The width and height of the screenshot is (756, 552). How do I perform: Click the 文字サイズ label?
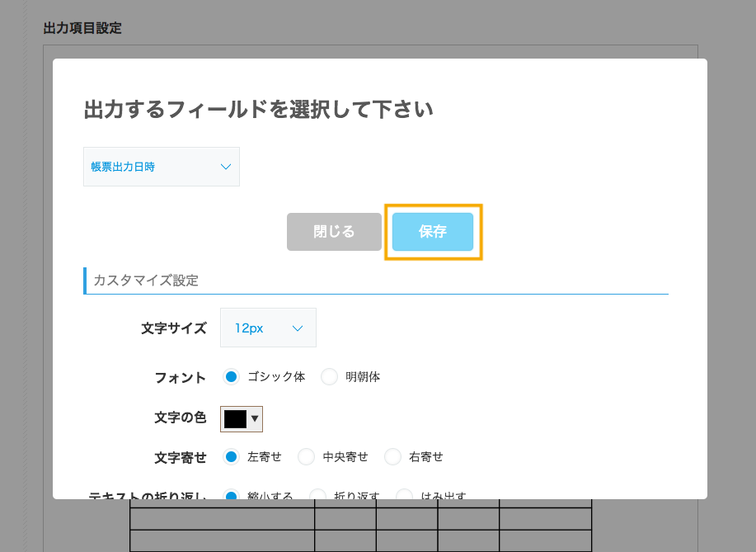tap(173, 328)
